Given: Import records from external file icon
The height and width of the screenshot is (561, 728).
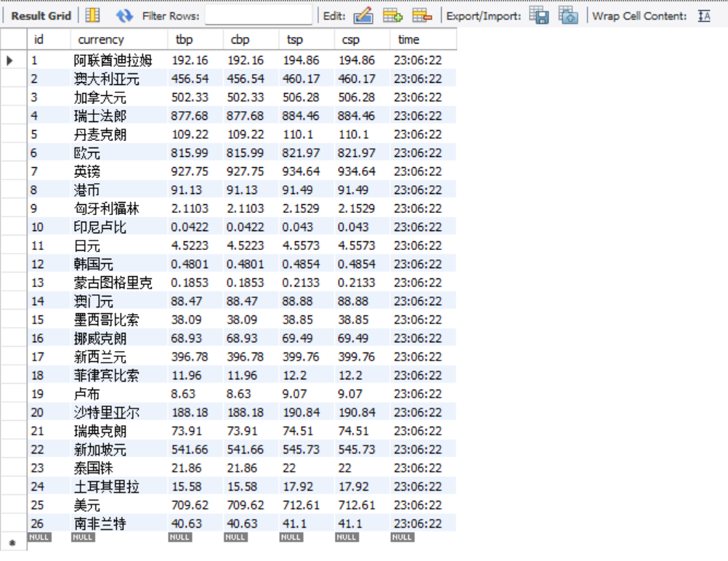Looking at the screenshot, I should tap(568, 15).
